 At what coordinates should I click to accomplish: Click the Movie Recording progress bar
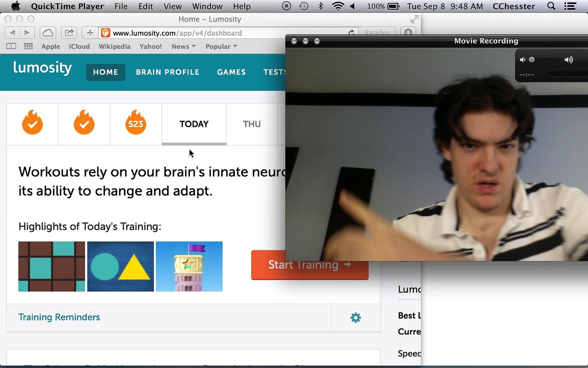(568, 74)
